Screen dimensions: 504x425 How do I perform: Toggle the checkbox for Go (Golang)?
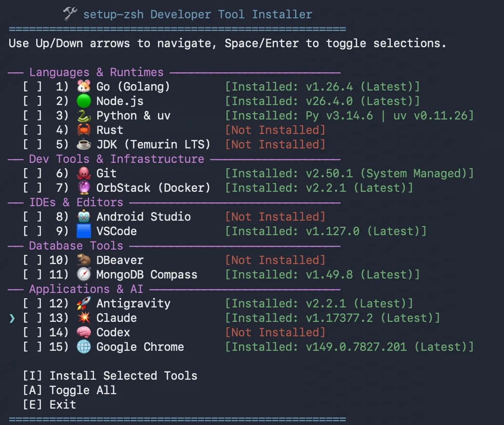coord(32,86)
